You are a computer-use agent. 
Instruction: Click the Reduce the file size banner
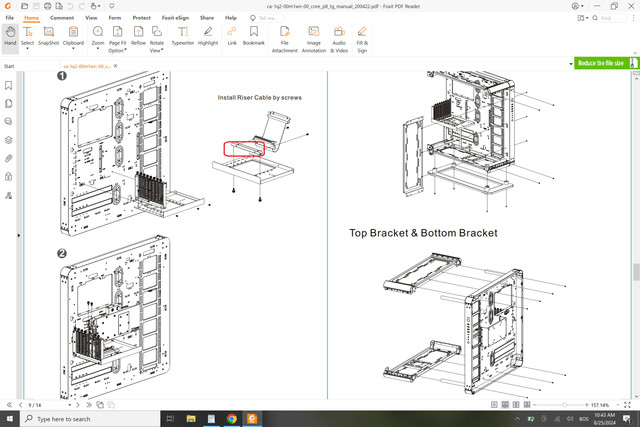pos(606,63)
